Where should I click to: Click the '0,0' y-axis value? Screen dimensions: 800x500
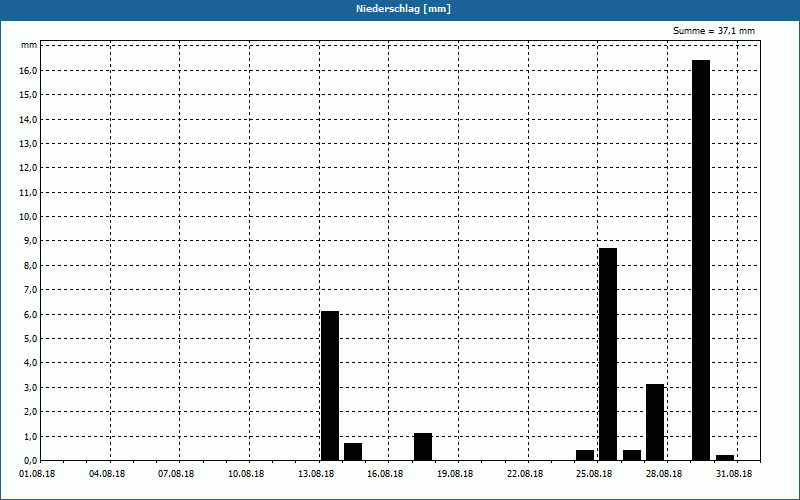point(31,461)
